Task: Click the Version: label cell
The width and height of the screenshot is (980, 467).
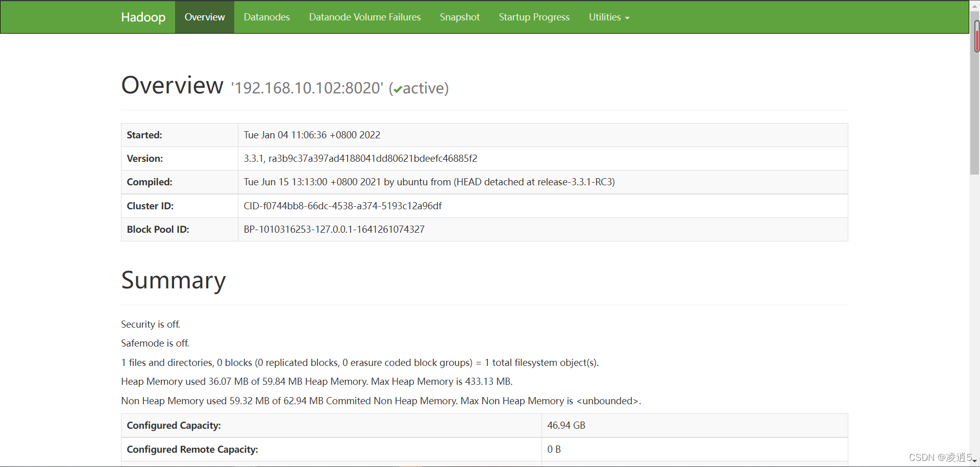Action: click(x=180, y=158)
